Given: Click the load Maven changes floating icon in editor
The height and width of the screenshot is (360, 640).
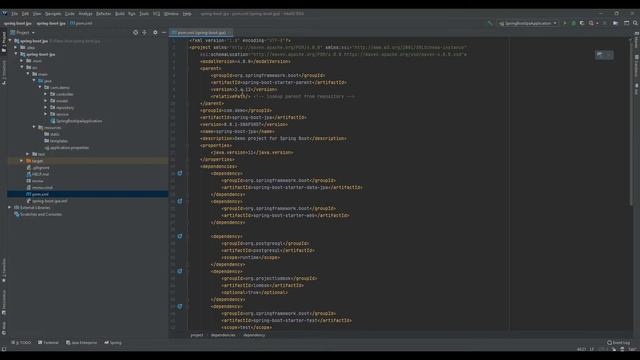Looking at the screenshot, I should [600, 55].
